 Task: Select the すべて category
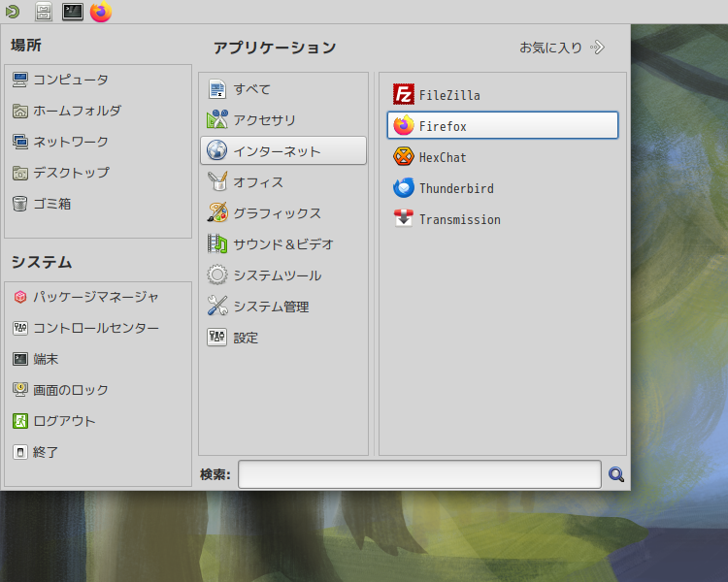coord(283,89)
